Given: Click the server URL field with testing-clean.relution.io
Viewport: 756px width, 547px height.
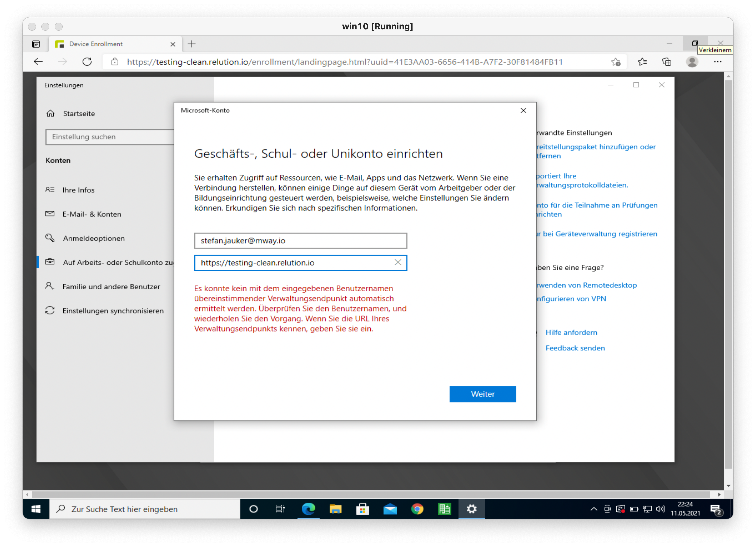Looking at the screenshot, I should (x=300, y=262).
